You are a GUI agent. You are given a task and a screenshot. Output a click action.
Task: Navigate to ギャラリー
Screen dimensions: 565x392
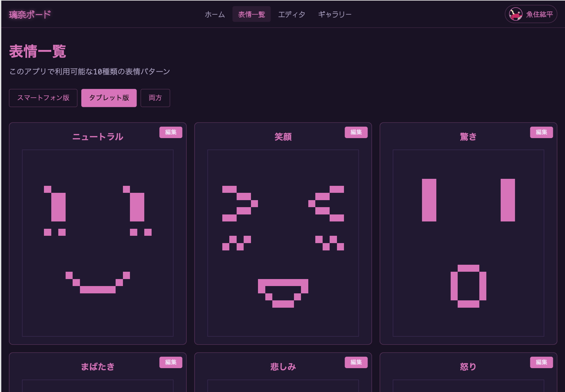[334, 14]
